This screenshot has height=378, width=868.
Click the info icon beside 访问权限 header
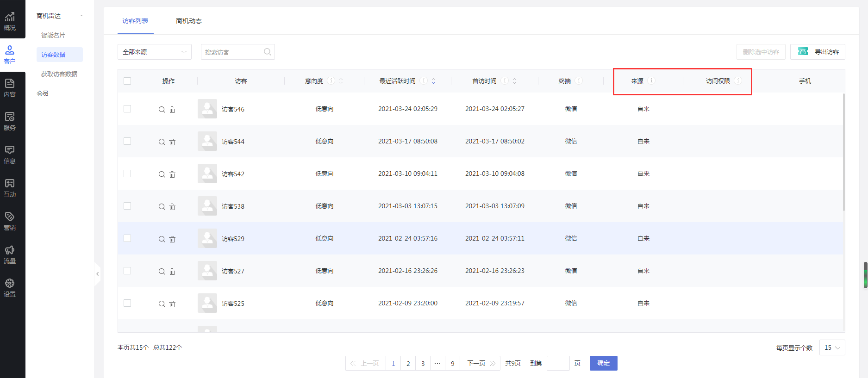(x=738, y=81)
